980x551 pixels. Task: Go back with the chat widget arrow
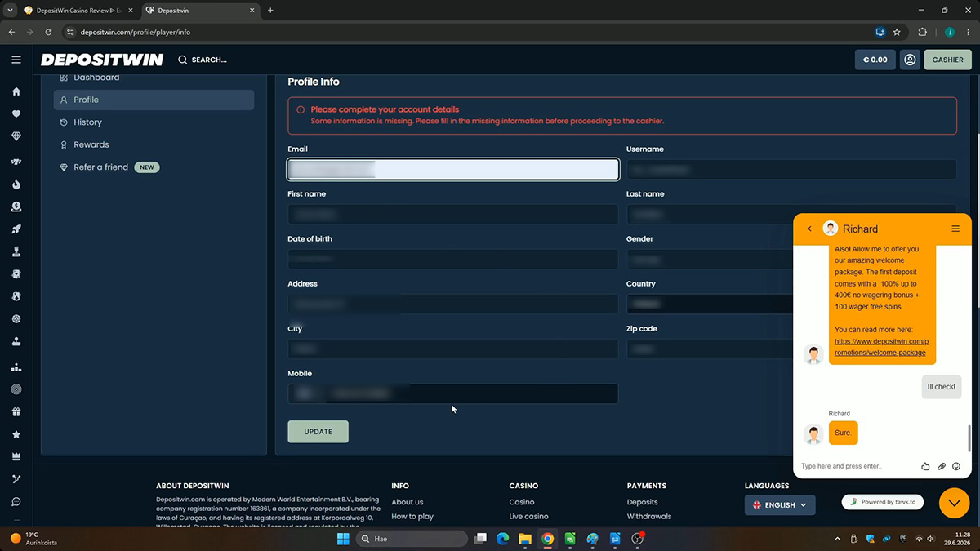[810, 229]
